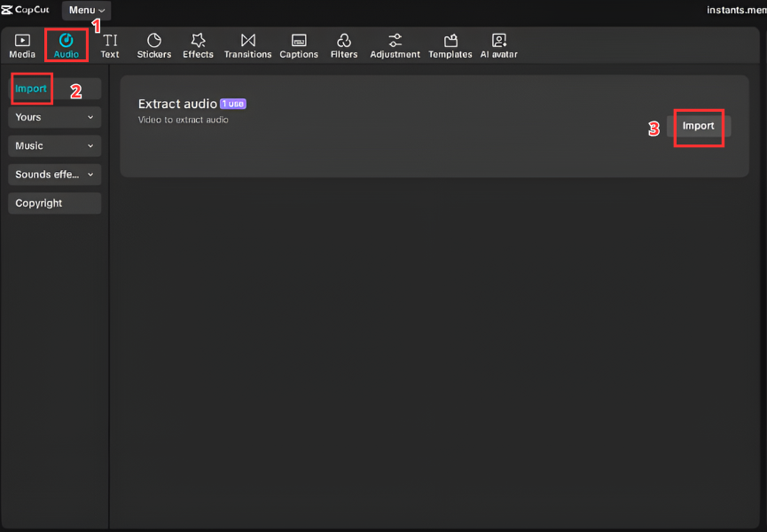Click the 1 use badge
Viewport: 767px width, 532px height.
[233, 104]
